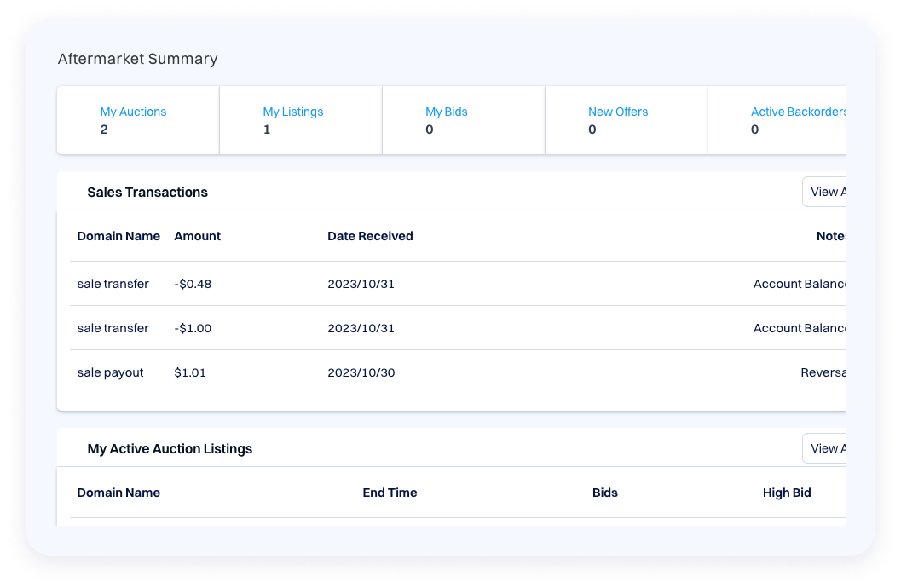The width and height of the screenshot is (901, 588).
Task: Click the 2023/10/30 date cell
Action: pos(361,372)
